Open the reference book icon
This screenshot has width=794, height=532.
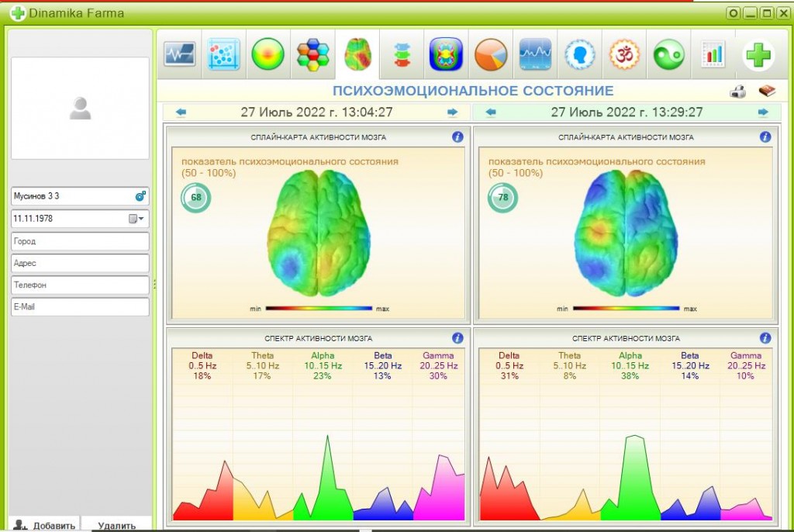pos(767,92)
